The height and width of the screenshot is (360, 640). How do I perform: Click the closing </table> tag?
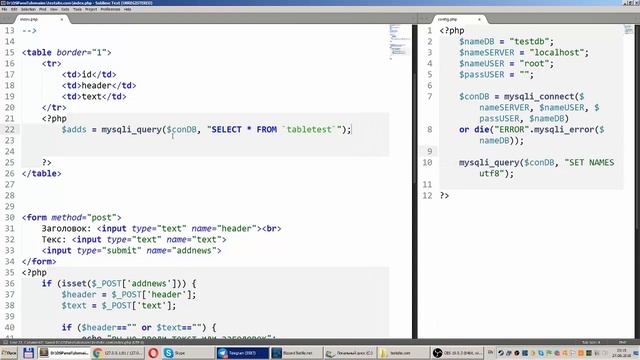pos(42,173)
